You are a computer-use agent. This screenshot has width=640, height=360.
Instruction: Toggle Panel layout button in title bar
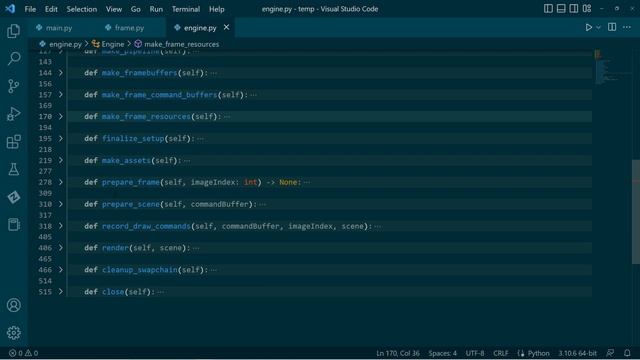point(561,9)
